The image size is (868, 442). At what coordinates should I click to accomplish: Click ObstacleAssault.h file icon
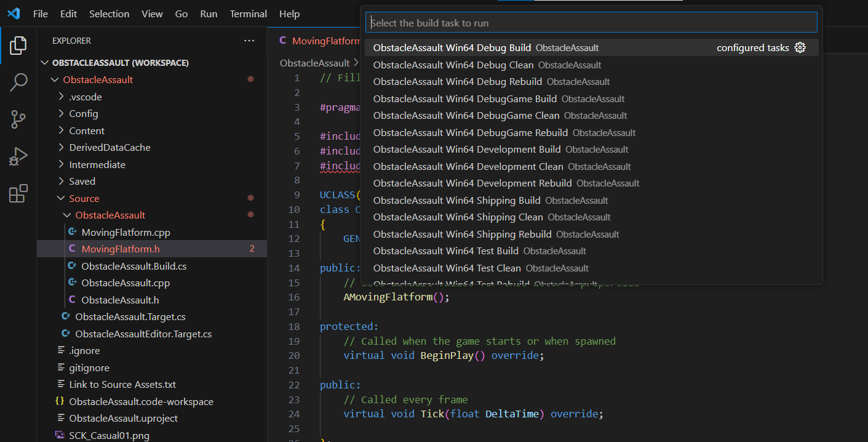point(73,300)
